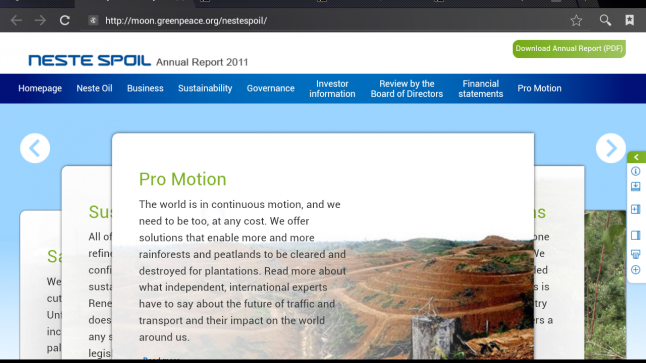Open the bookmarks list icon
The width and height of the screenshot is (646, 363).
[630, 20]
